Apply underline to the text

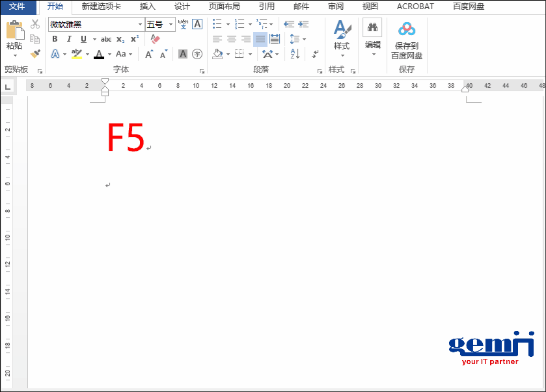pos(82,39)
